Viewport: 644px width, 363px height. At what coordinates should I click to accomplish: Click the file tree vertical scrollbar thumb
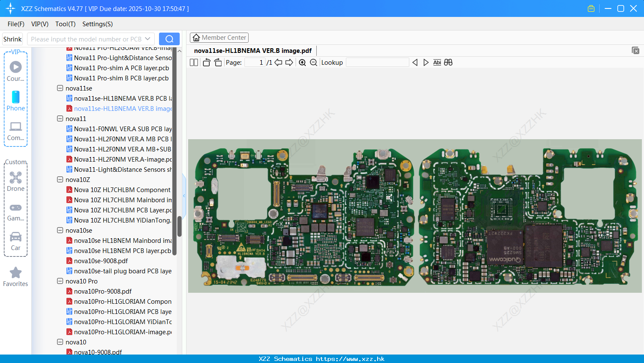179,226
